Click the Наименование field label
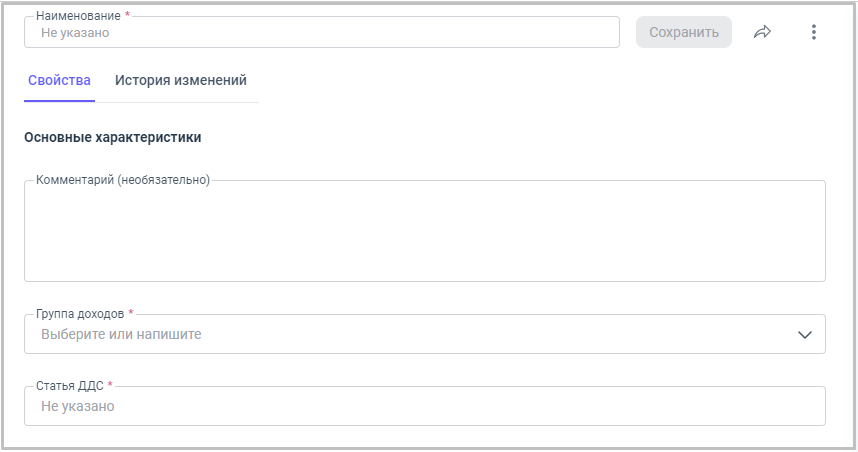 pos(78,16)
